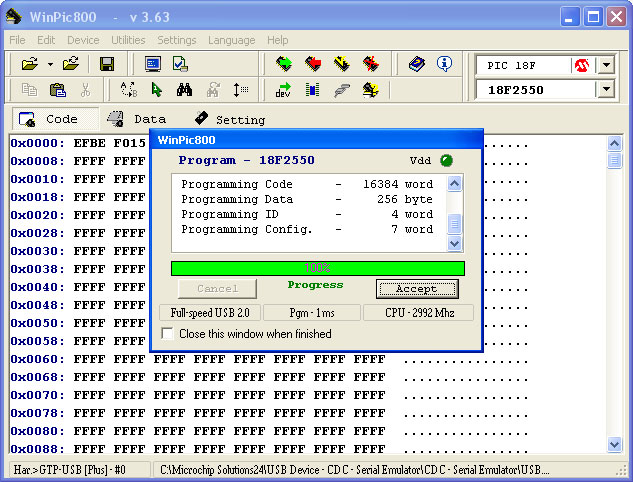
Task: Open the Language menu
Action: click(232, 40)
